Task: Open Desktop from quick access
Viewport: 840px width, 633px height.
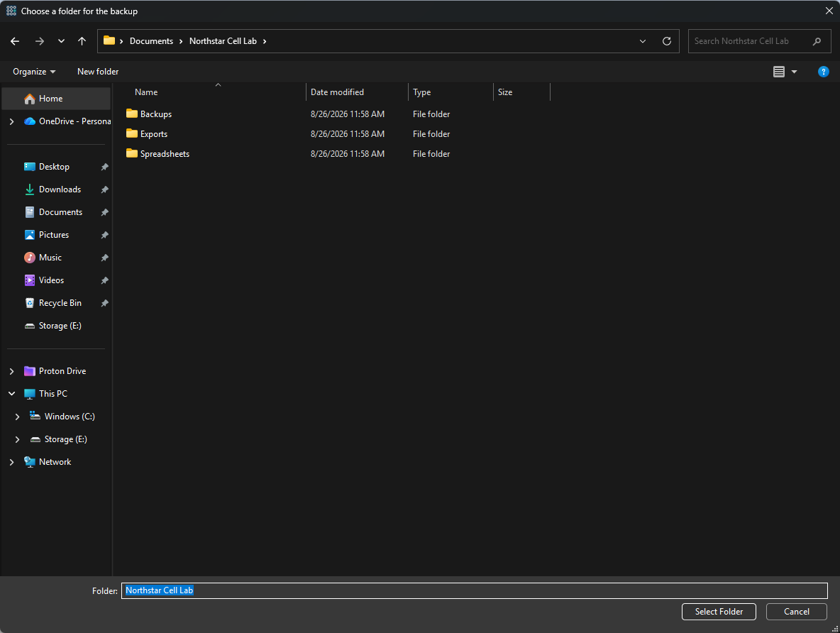Action: (x=47, y=167)
